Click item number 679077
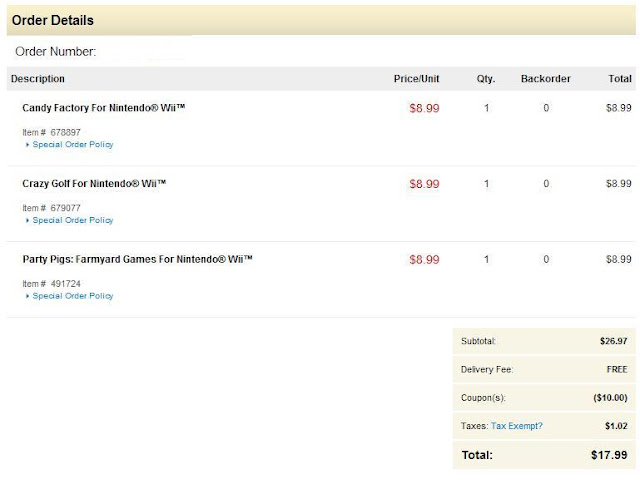This screenshot has height=494, width=640. click(66, 208)
